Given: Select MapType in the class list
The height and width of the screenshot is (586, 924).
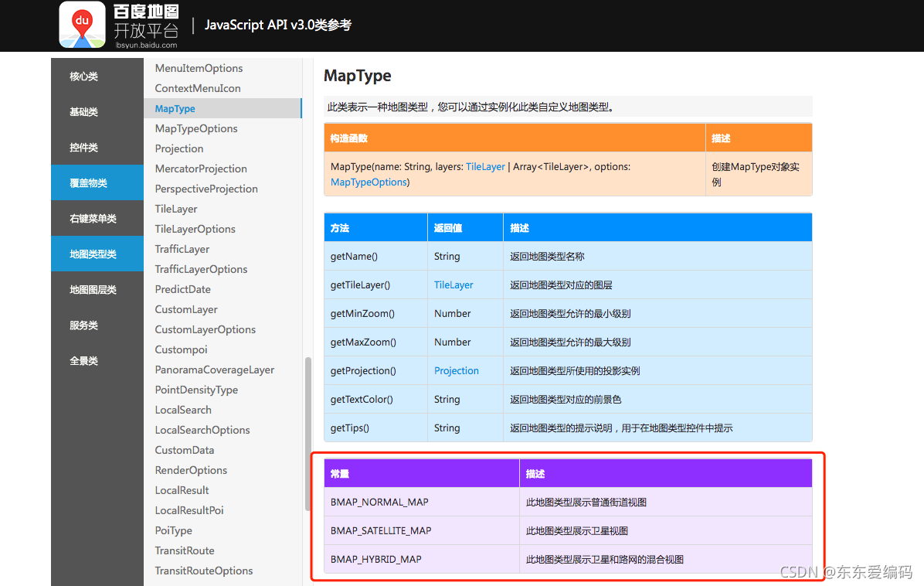Looking at the screenshot, I should click(223, 108).
